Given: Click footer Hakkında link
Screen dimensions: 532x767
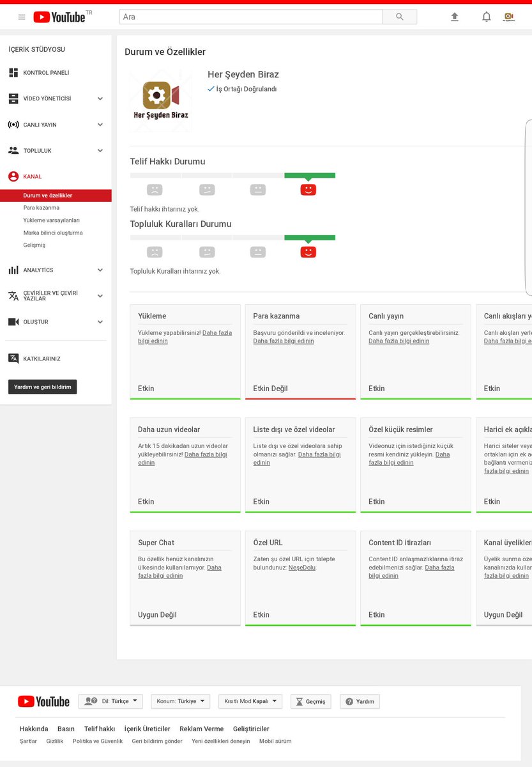Looking at the screenshot, I should 34,729.
